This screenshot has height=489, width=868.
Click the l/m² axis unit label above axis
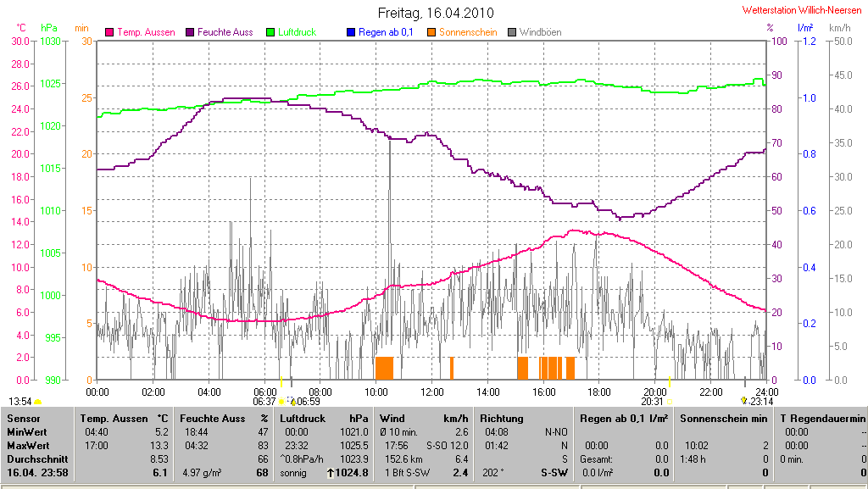tap(805, 28)
